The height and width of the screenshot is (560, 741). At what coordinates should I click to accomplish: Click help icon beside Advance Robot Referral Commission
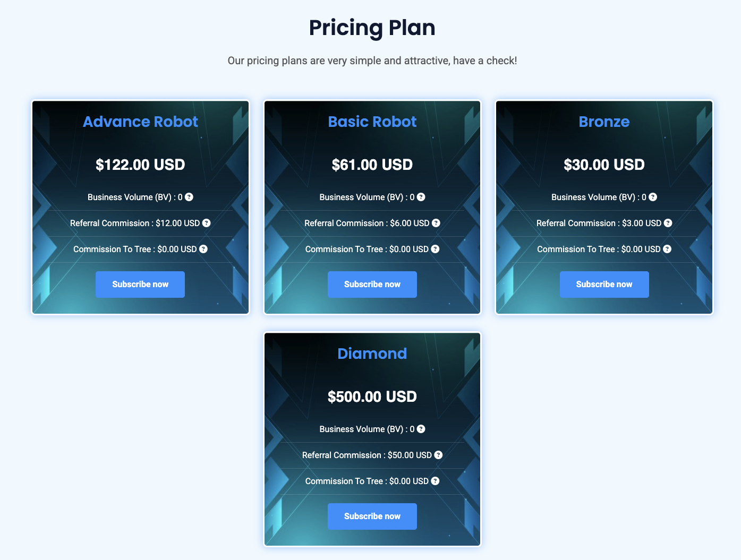coord(207,223)
